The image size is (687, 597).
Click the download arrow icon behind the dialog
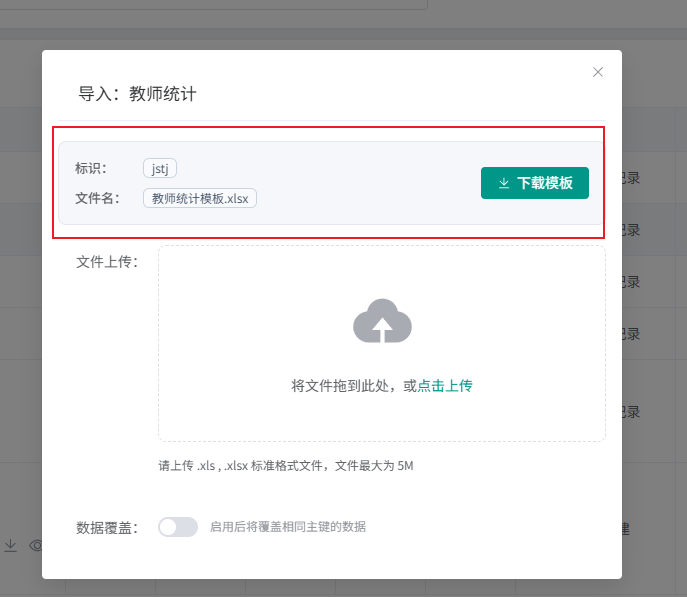(11, 545)
